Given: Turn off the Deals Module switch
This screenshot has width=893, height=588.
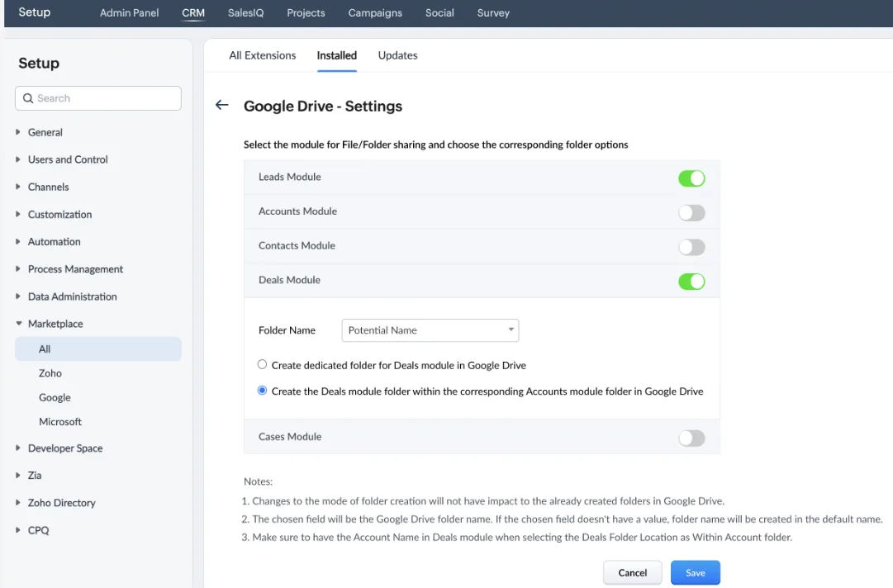Looking at the screenshot, I should pos(691,281).
